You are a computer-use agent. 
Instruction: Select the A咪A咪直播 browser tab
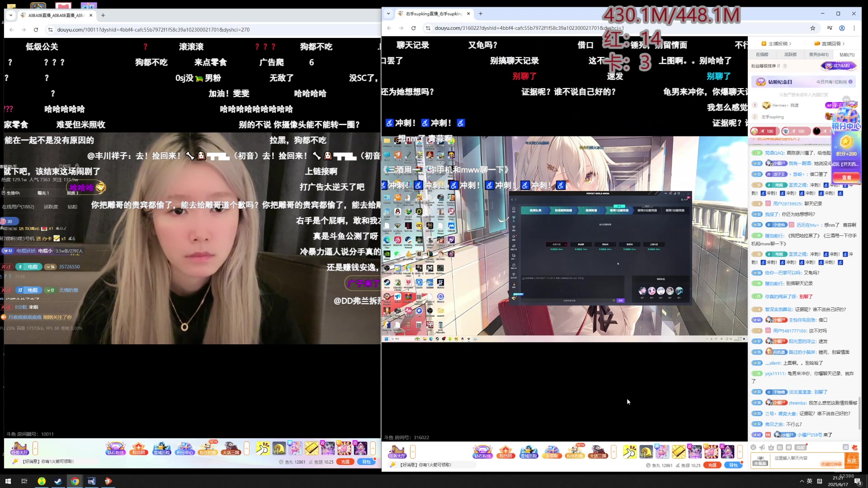[57, 15]
